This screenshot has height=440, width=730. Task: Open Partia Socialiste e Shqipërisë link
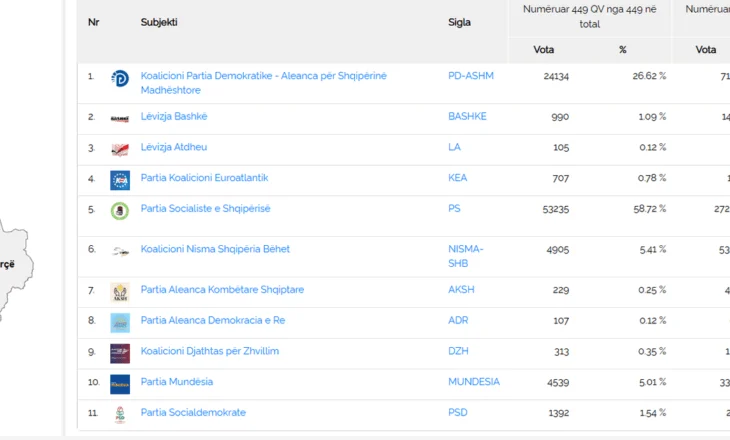[x=205, y=209]
